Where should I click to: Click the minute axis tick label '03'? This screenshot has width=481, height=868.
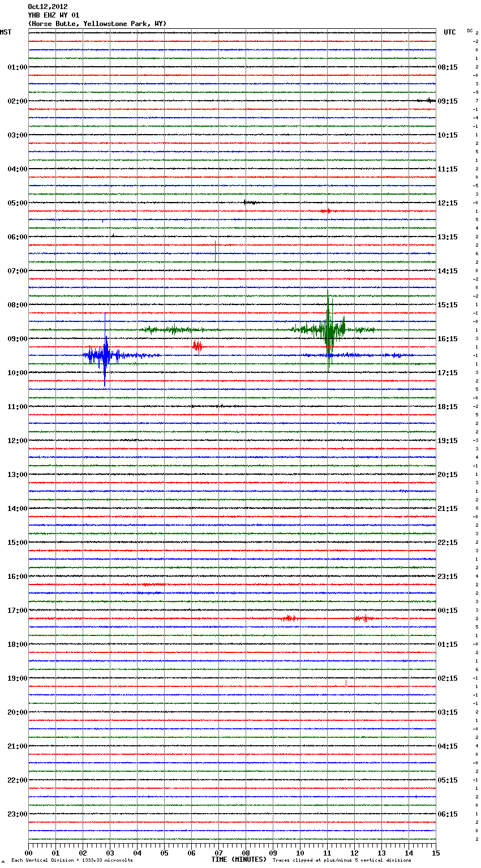110,853
